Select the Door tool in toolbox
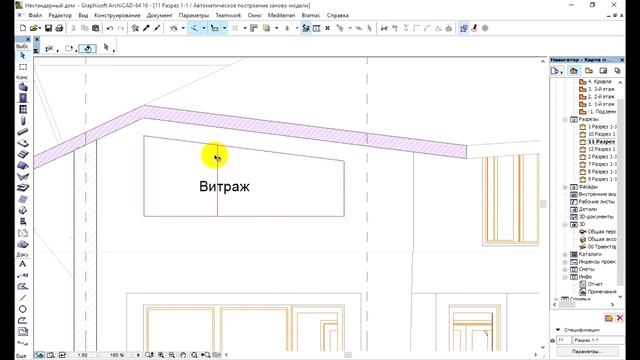 click(x=23, y=98)
